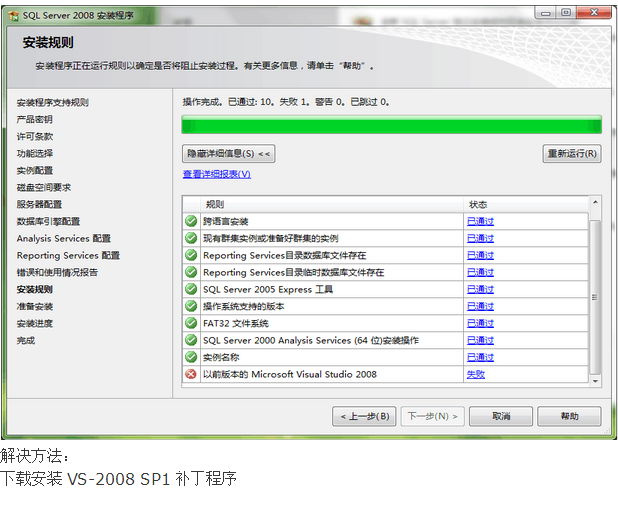618x510 pixels.
Task: Open 已通过 link for 实例名称
Action: point(480,357)
